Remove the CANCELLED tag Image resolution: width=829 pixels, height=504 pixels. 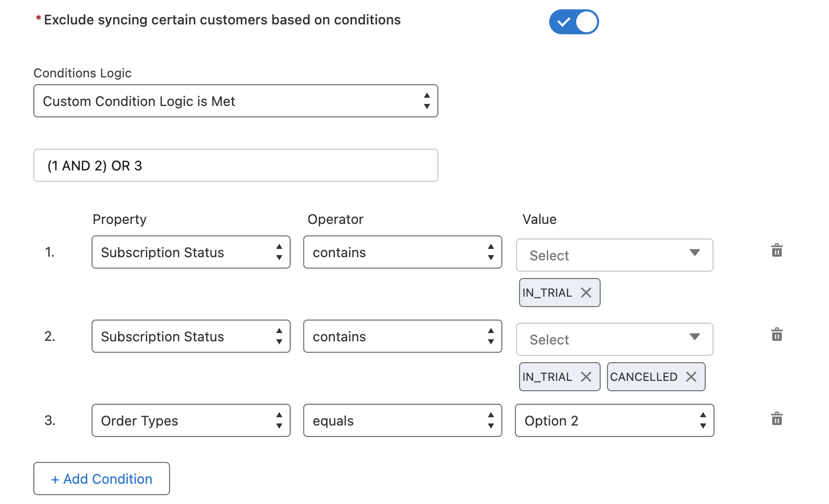pyautogui.click(x=691, y=377)
